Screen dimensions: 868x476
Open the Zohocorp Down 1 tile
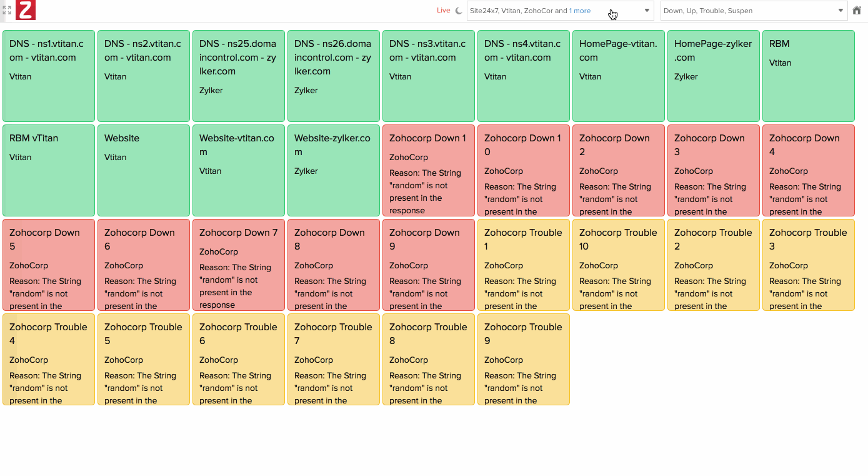pyautogui.click(x=428, y=170)
